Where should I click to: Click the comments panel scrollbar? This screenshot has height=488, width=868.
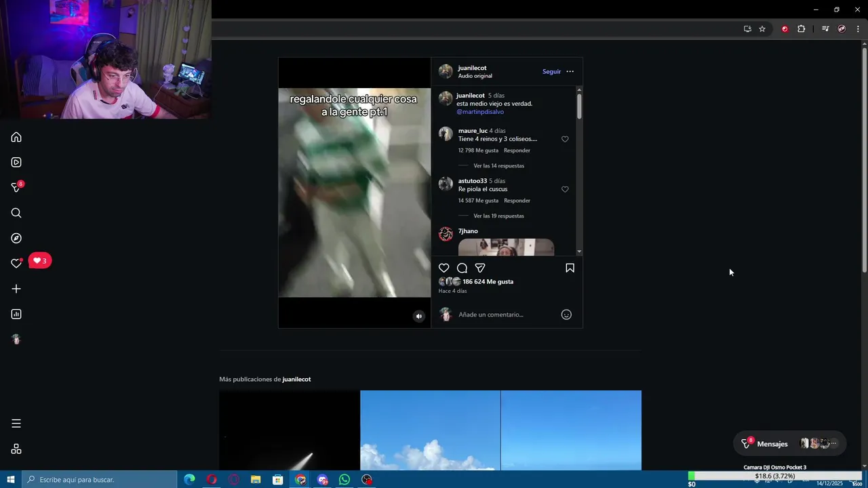579,106
